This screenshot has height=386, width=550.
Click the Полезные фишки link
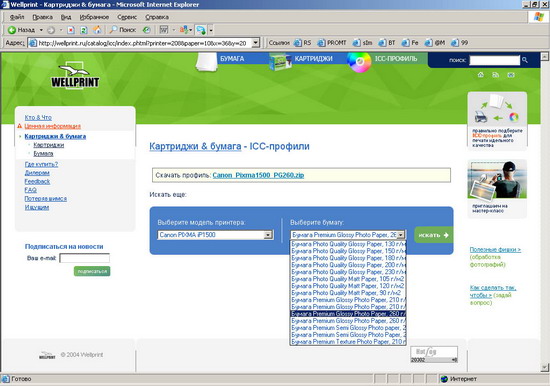pos(495,249)
